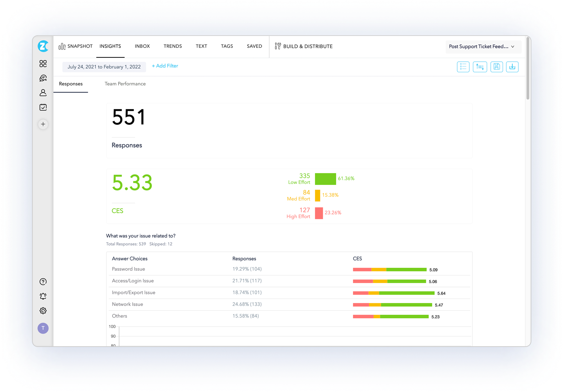The width and height of the screenshot is (563, 392).
Task: Click the 23.26% High Effort percentage
Action: click(x=333, y=213)
